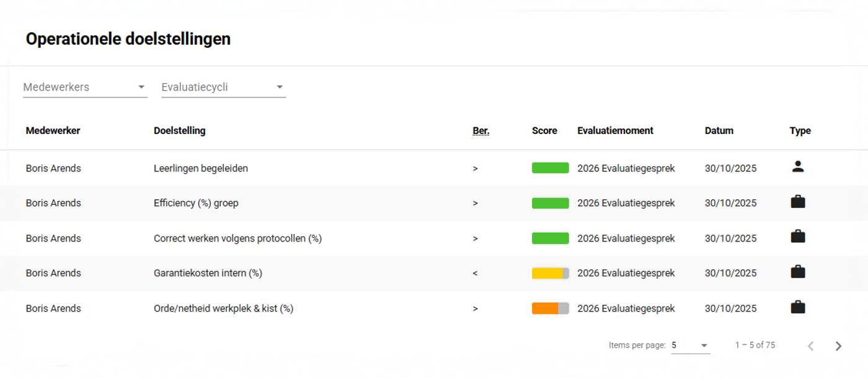Open the Medewerkers filter dropdown
The image size is (868, 378).
(85, 87)
